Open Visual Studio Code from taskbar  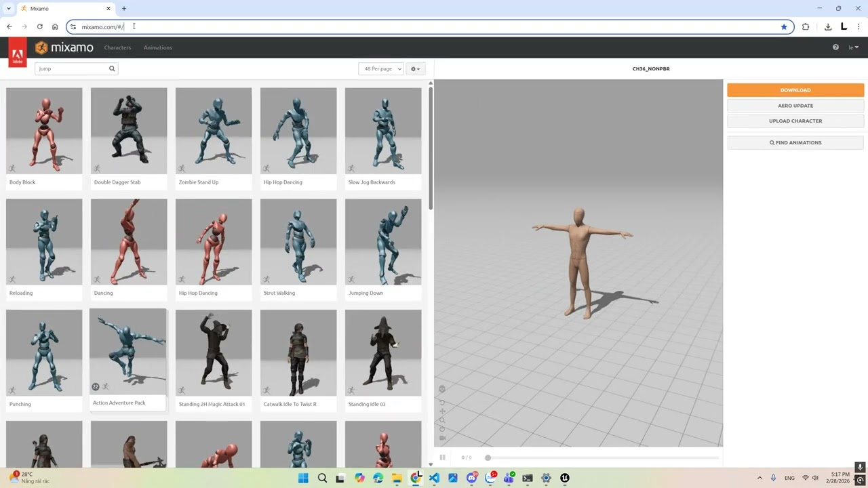tap(434, 478)
